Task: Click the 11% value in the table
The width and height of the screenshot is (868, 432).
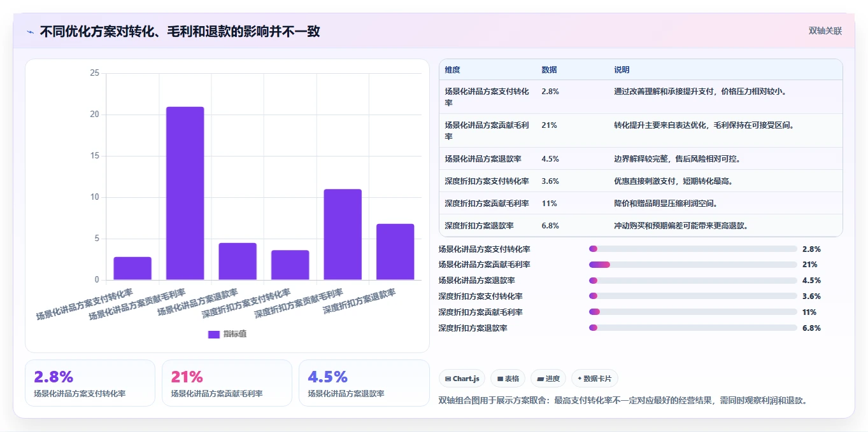Action: click(x=549, y=203)
